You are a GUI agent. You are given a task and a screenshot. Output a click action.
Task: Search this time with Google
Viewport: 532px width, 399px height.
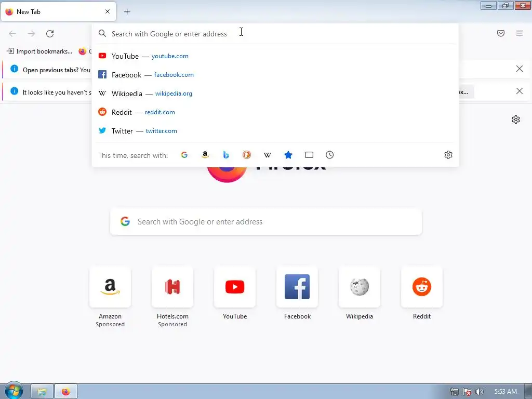tap(184, 155)
